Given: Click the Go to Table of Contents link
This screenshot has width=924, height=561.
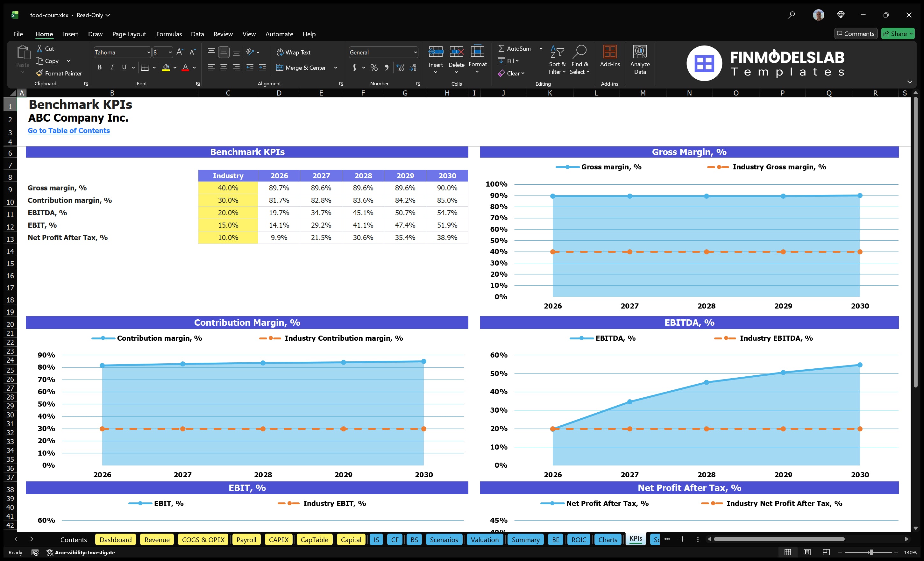Looking at the screenshot, I should [69, 131].
